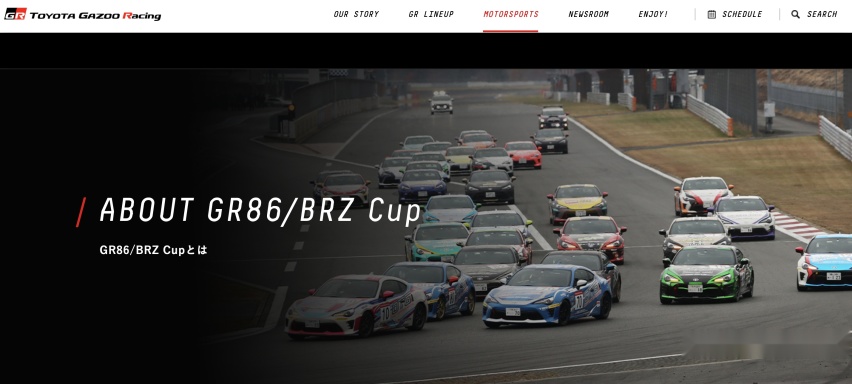Viewport: 852px width, 384px height.
Task: Click the TOYOTA GAZOO Racing wordmark
Action: (x=95, y=16)
